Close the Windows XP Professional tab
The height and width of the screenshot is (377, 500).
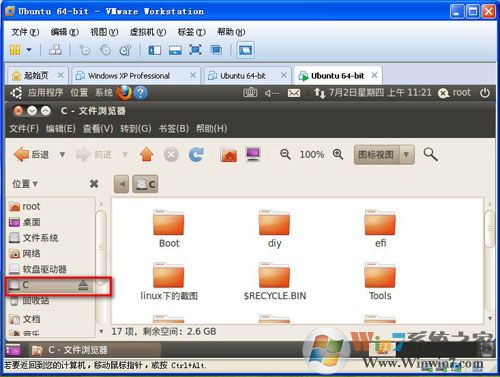[x=193, y=76]
